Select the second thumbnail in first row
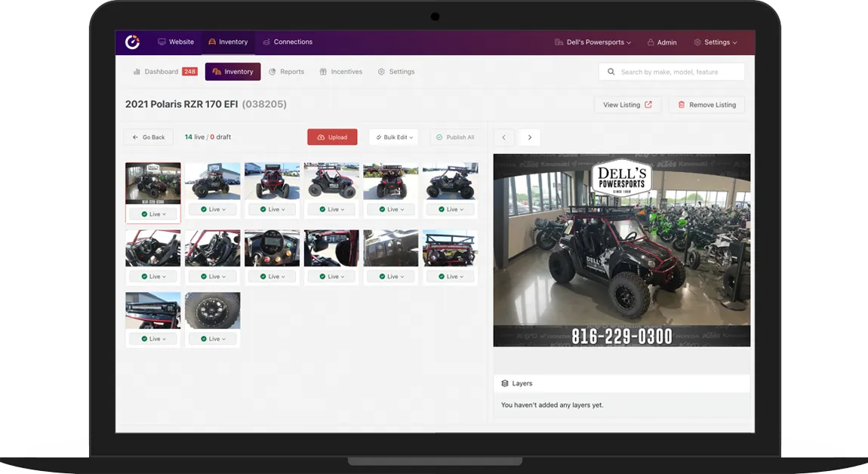The width and height of the screenshot is (868, 474). (x=213, y=180)
